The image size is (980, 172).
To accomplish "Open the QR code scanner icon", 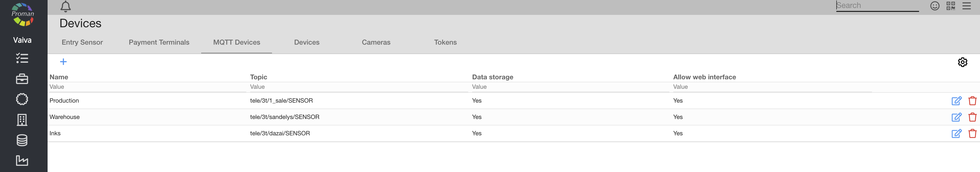I will (x=950, y=6).
